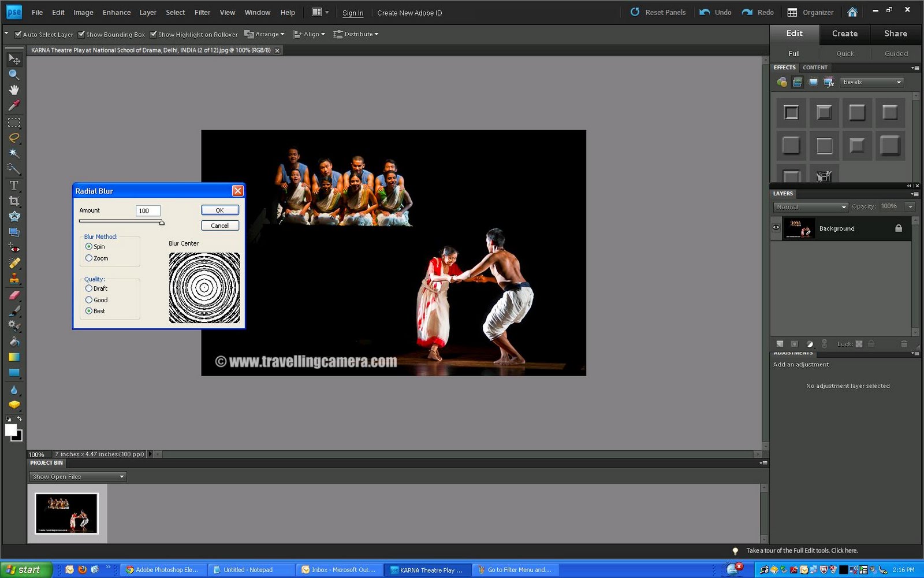Choose Good quality

click(89, 300)
